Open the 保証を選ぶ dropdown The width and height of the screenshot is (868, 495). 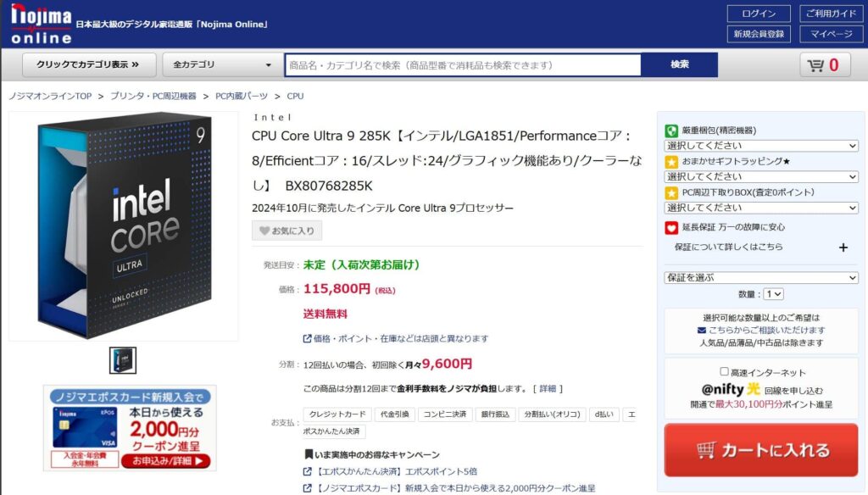pos(761,277)
